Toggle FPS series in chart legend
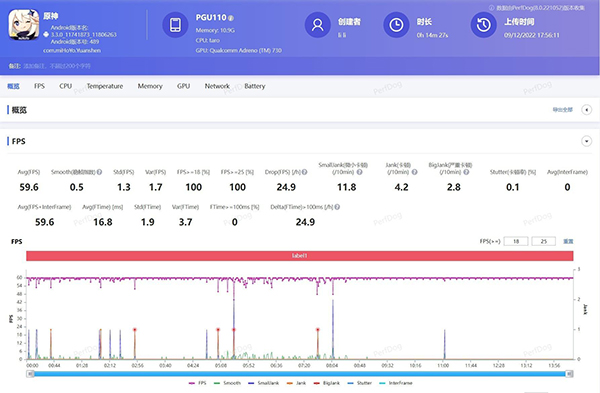 [197, 383]
